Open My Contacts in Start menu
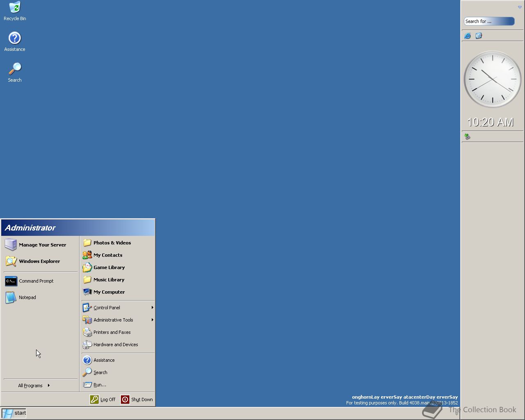 tap(118, 255)
